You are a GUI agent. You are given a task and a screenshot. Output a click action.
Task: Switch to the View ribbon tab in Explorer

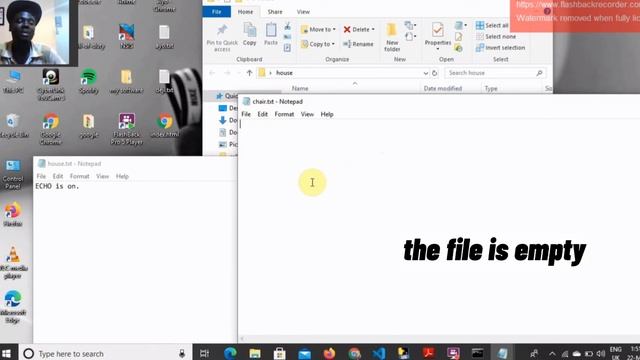point(303,12)
